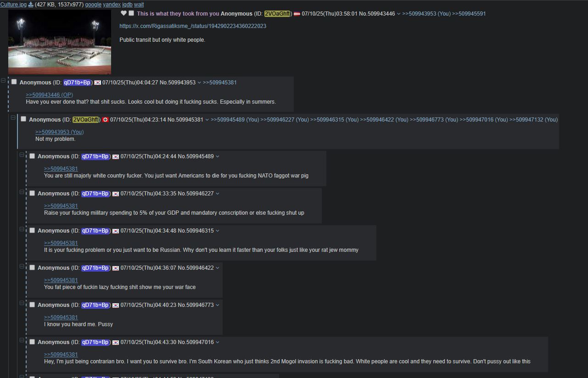Click the yellow 2VOaGhft ID badge on OP
The height and width of the screenshot is (378, 588).
tap(277, 14)
